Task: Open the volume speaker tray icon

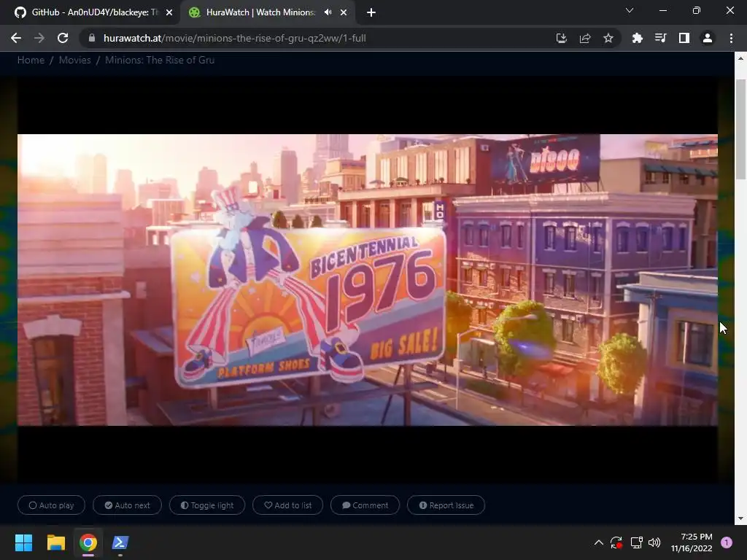Action: 654,542
